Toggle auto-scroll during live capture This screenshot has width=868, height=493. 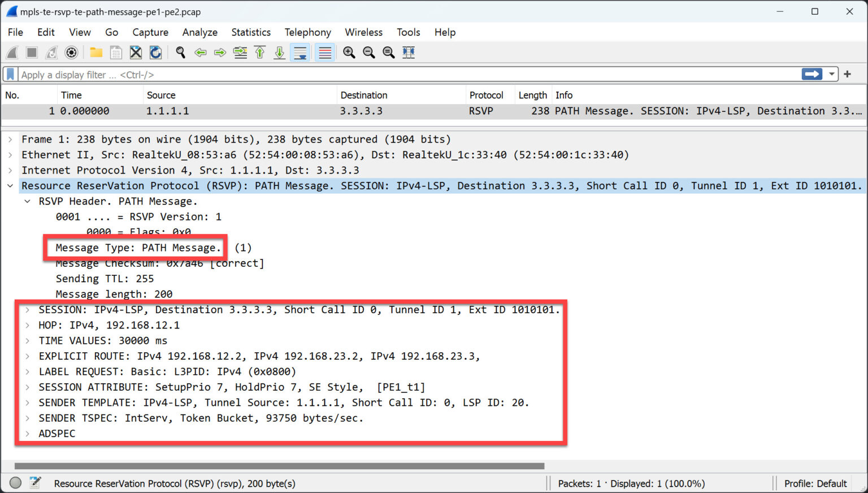300,53
